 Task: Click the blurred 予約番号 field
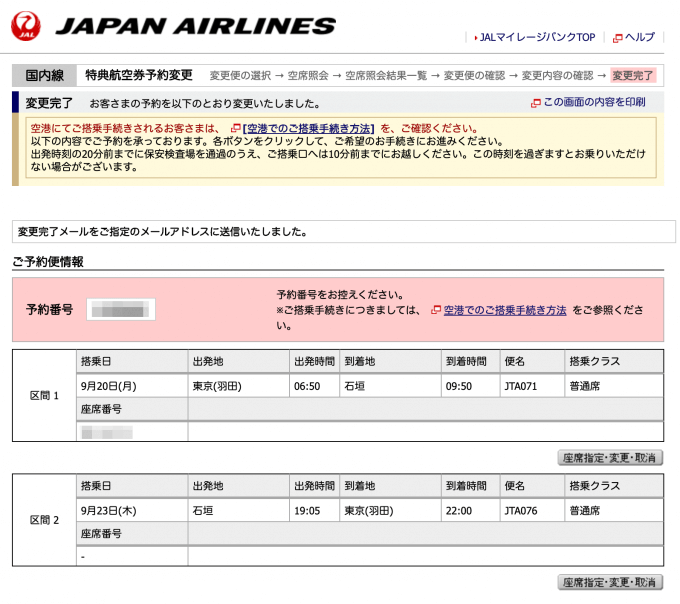click(121, 310)
